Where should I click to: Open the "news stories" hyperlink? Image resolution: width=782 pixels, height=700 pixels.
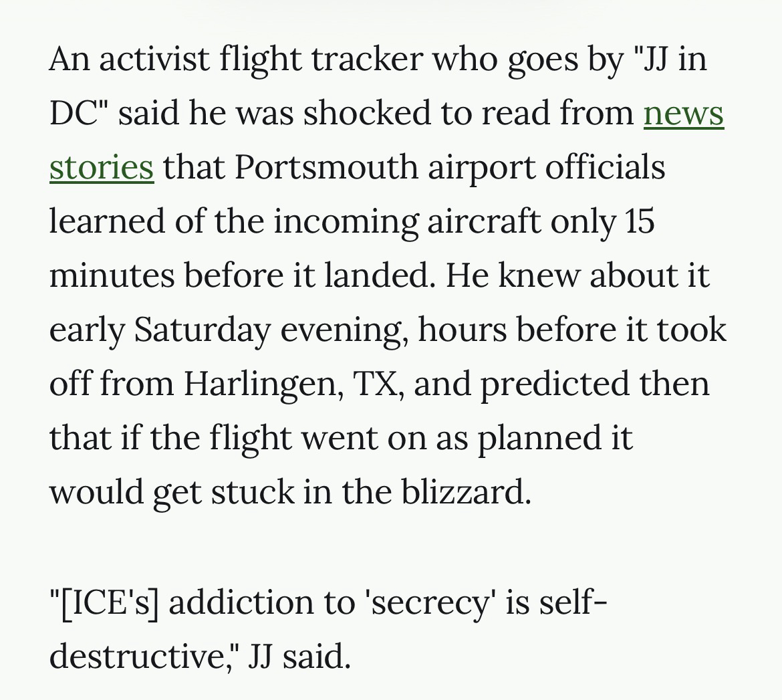[x=683, y=114]
